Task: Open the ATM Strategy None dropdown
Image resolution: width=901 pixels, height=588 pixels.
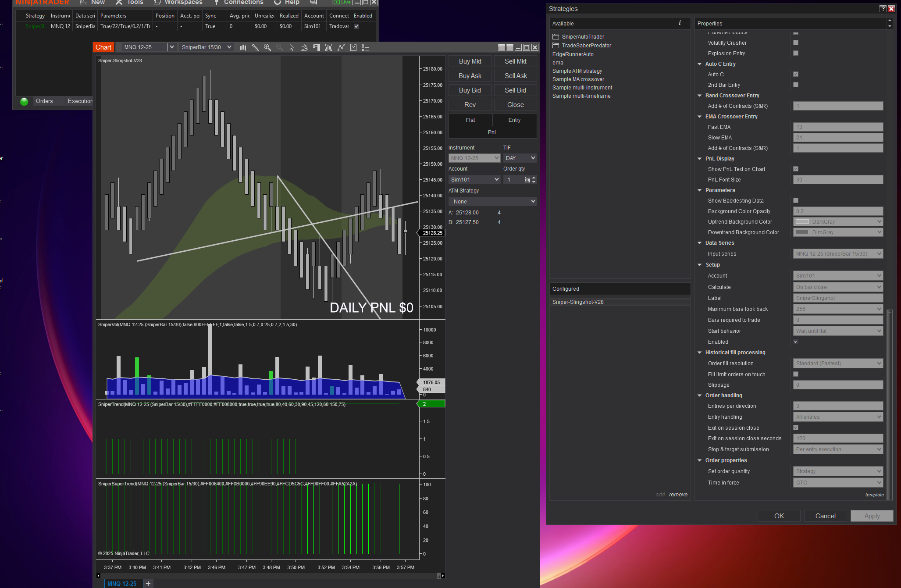Action: pos(492,201)
